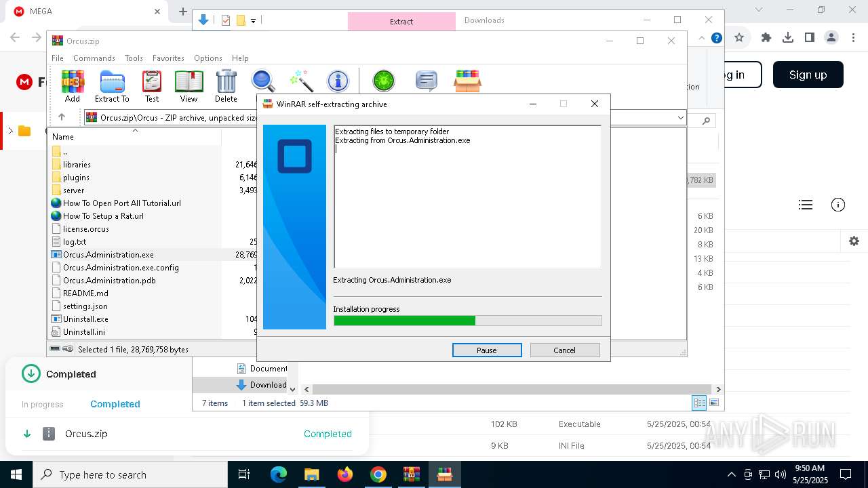The width and height of the screenshot is (868, 488).
Task: Click the MEGA info circle icon
Action: click(838, 205)
